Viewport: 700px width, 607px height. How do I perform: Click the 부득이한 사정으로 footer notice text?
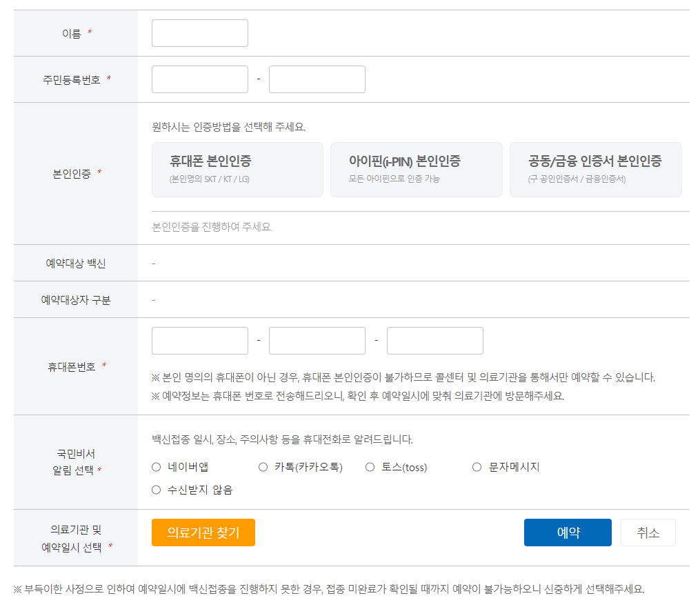329,589
